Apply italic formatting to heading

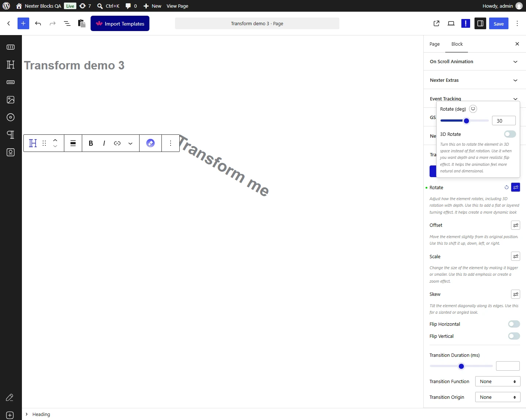(104, 143)
